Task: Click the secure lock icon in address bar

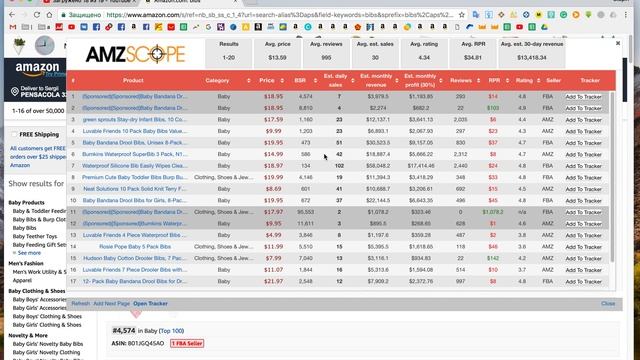Action: point(64,15)
